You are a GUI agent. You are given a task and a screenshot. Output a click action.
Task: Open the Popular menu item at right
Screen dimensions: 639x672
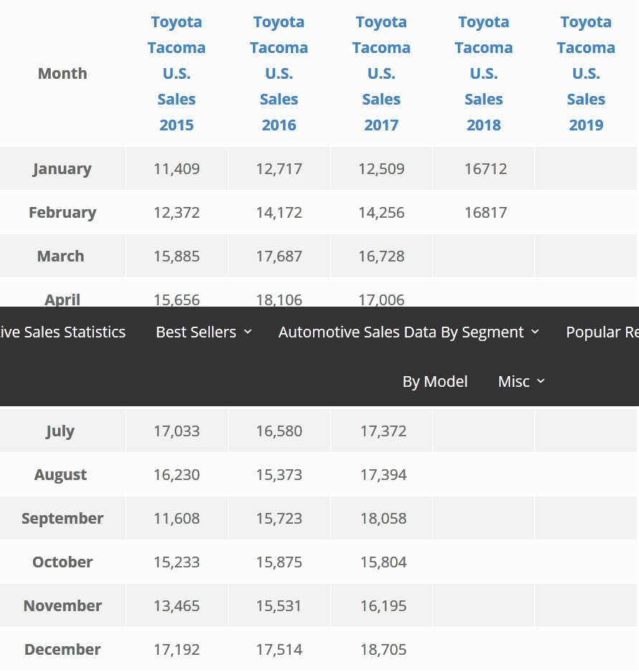coord(602,332)
